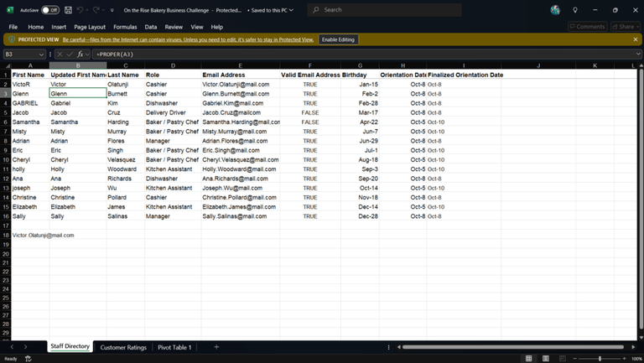Image resolution: width=644 pixels, height=363 pixels.
Task: Click the Comments button
Action: pos(587,27)
